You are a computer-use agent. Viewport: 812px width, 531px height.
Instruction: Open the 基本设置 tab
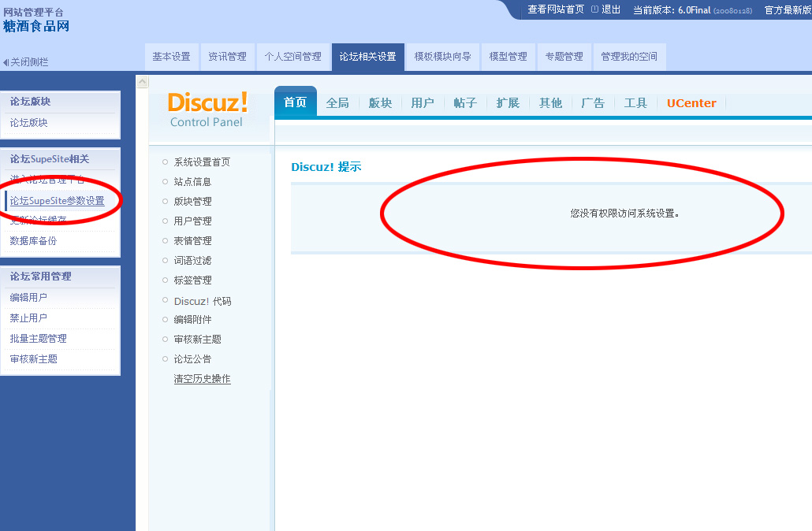pyautogui.click(x=171, y=57)
